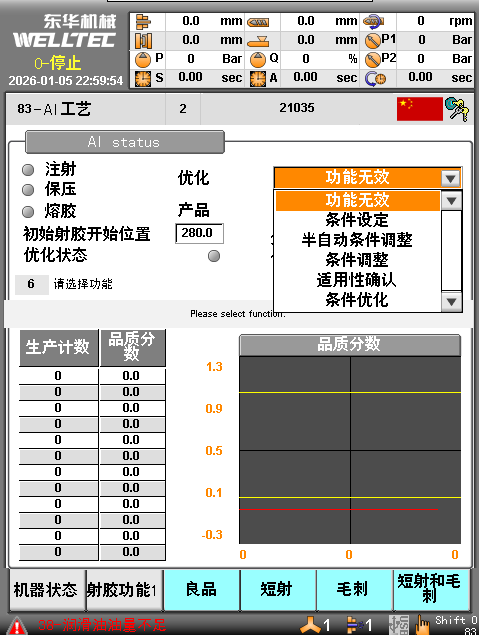Click the S timer clock icon
479x635 pixels.
point(143,78)
